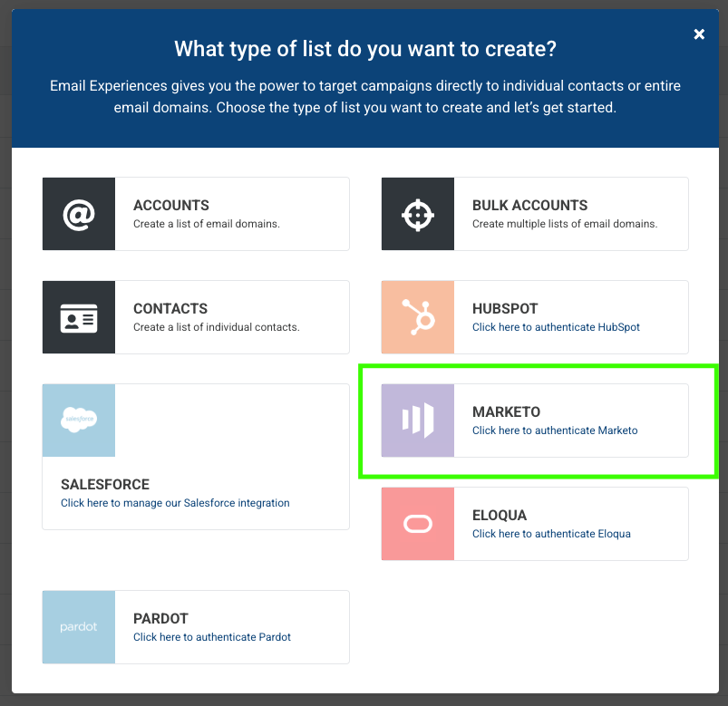The width and height of the screenshot is (728, 706).
Task: Select the Marketo bars logo icon
Action: (417, 421)
